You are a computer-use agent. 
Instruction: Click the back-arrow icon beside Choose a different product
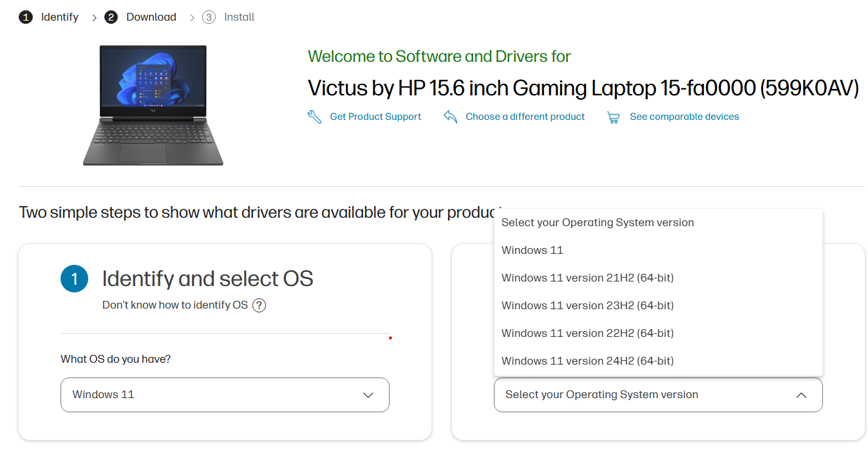[450, 117]
